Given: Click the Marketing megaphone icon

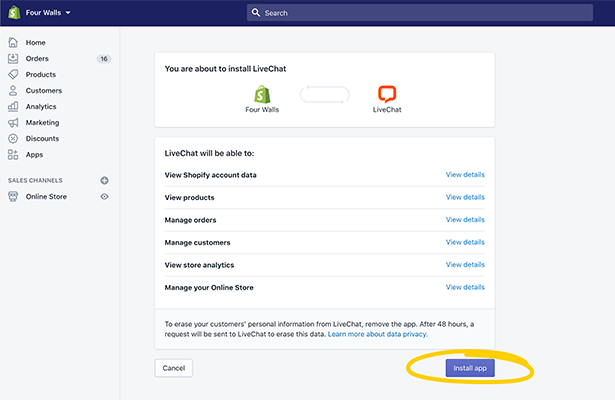Looking at the screenshot, I should tap(13, 123).
